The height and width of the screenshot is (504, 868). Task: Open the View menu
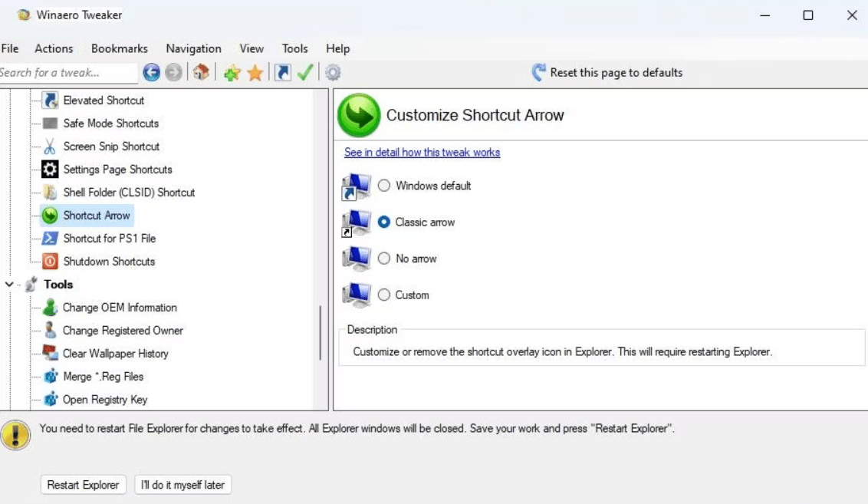tap(252, 49)
